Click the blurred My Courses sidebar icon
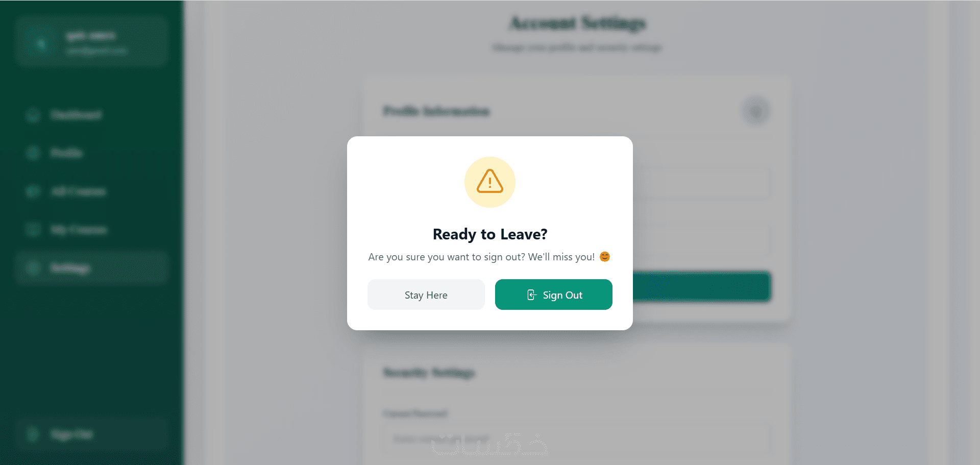Viewport: 980px width, 465px height. [33, 230]
